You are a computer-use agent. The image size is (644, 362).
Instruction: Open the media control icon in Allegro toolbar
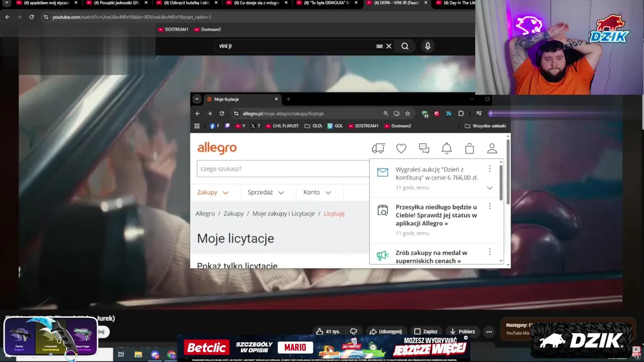[x=479, y=114]
